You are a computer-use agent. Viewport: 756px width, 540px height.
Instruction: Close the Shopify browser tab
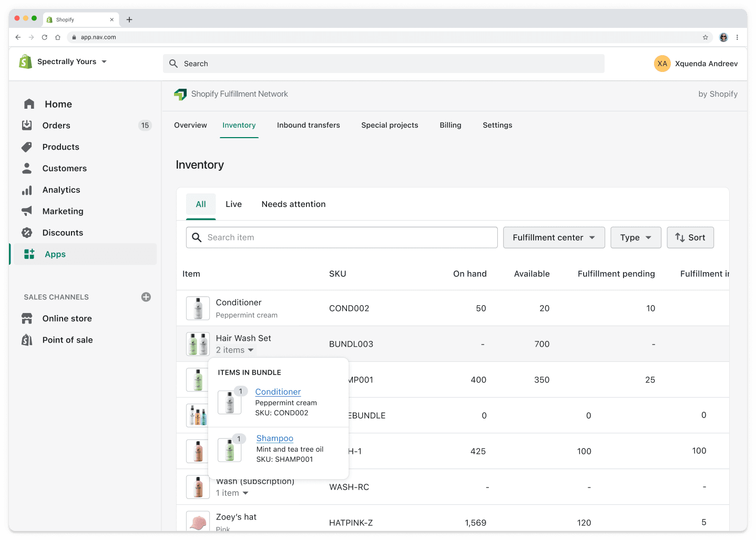coord(111,19)
